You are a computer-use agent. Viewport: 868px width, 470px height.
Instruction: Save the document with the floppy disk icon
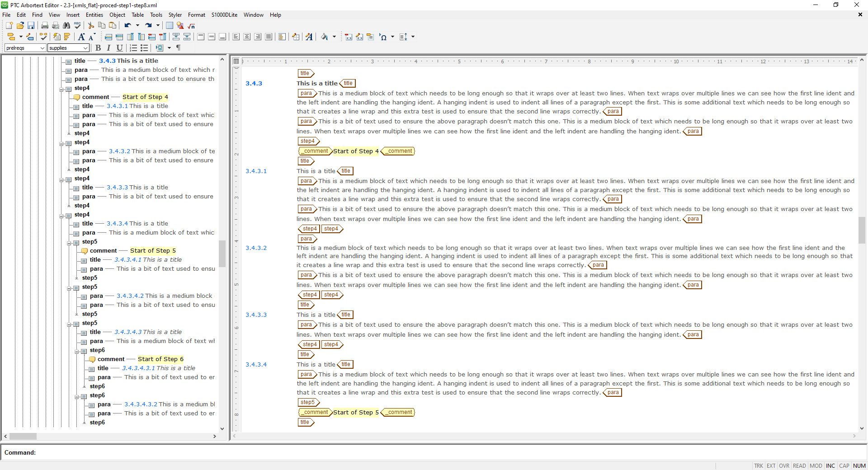point(31,26)
